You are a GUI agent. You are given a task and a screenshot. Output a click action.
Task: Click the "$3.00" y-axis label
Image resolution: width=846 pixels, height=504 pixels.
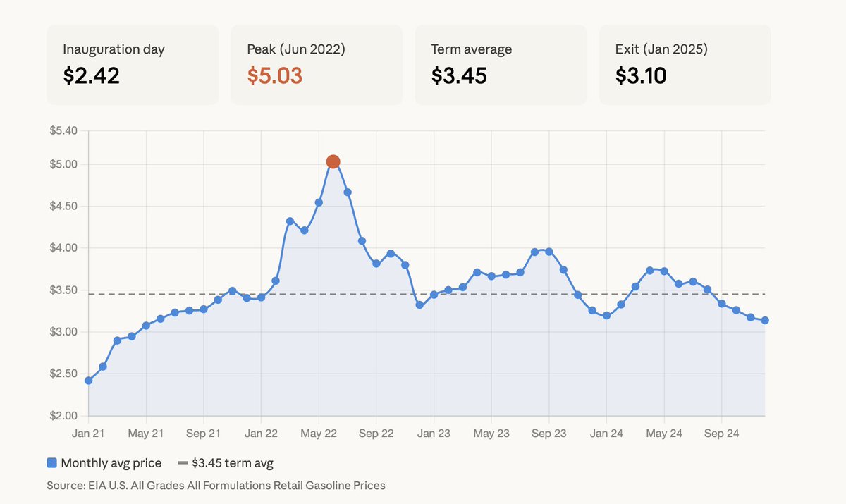[63, 332]
